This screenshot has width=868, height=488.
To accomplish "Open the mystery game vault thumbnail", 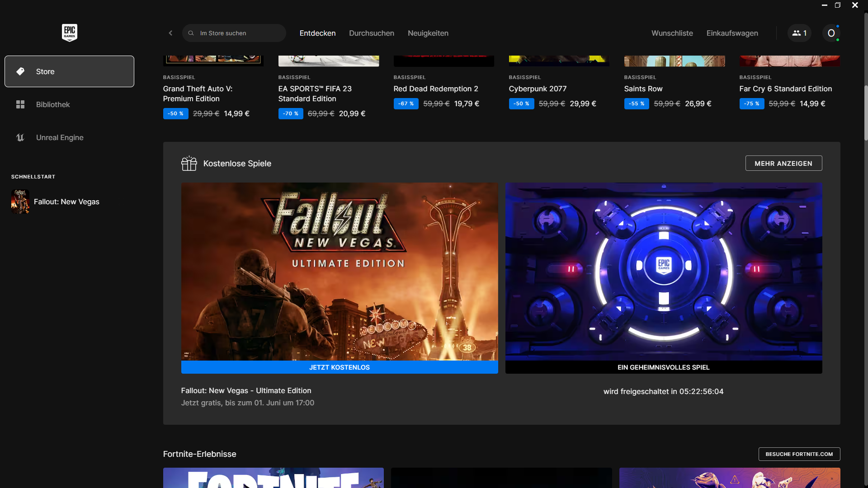I will tap(663, 271).
